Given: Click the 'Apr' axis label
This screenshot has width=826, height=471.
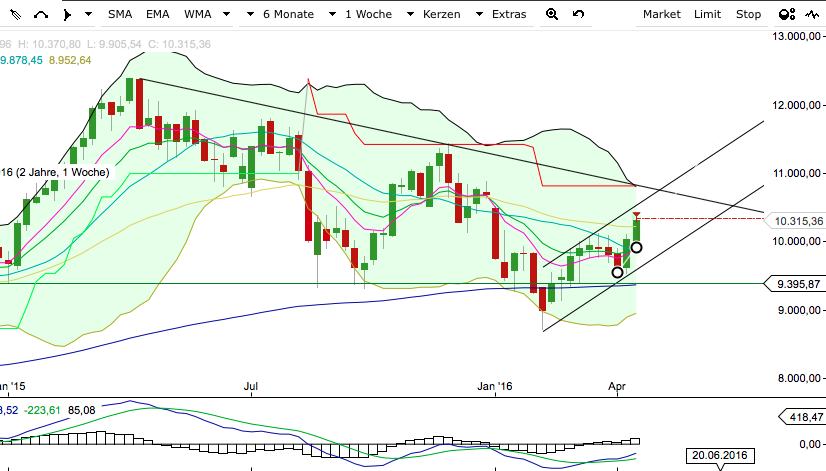Looking at the screenshot, I should click(617, 386).
